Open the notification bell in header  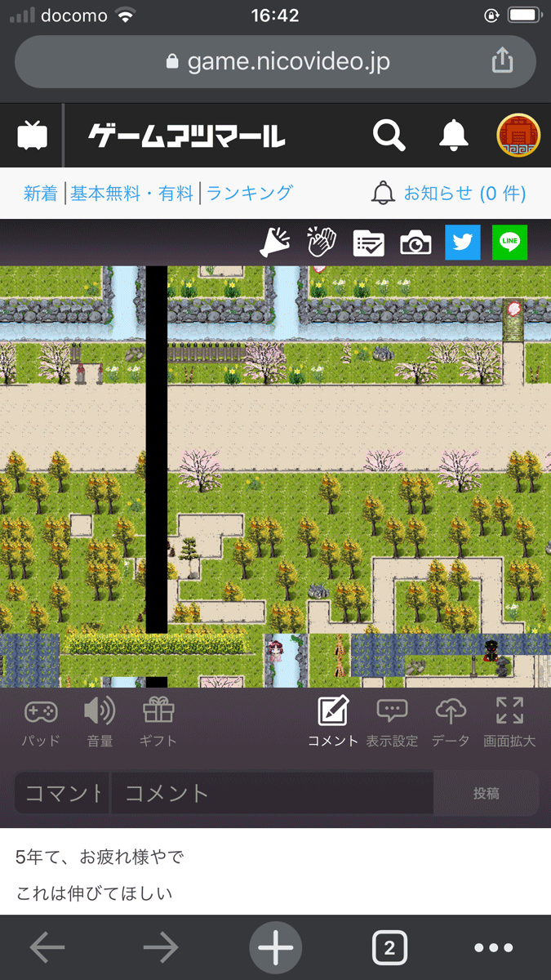pos(454,136)
